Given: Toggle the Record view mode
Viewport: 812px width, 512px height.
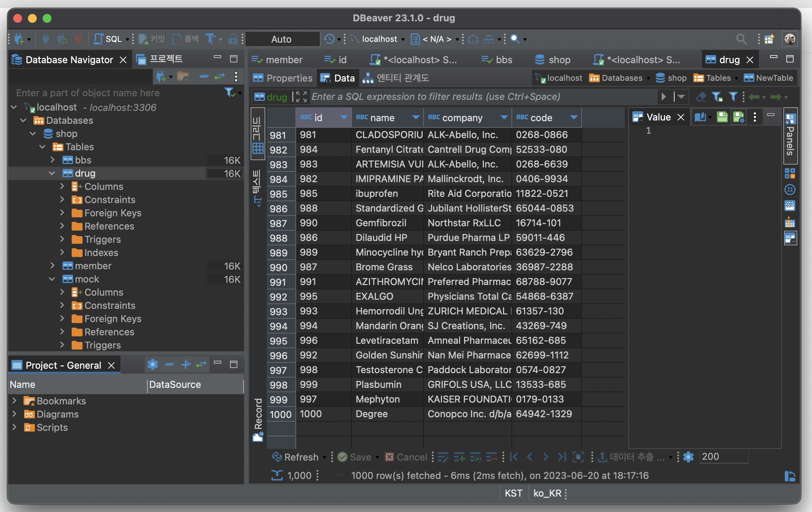Looking at the screenshot, I should point(258,419).
